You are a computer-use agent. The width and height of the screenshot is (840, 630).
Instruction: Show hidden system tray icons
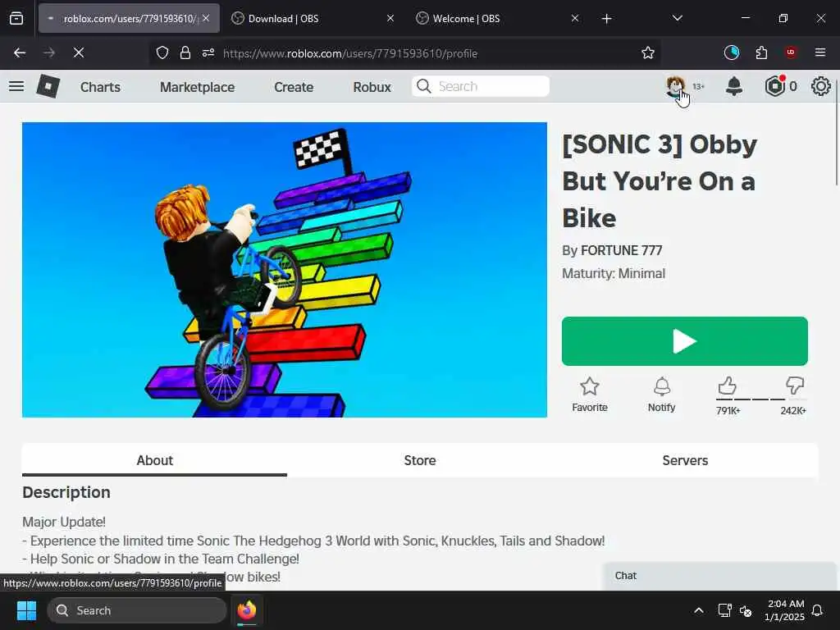[x=699, y=610]
